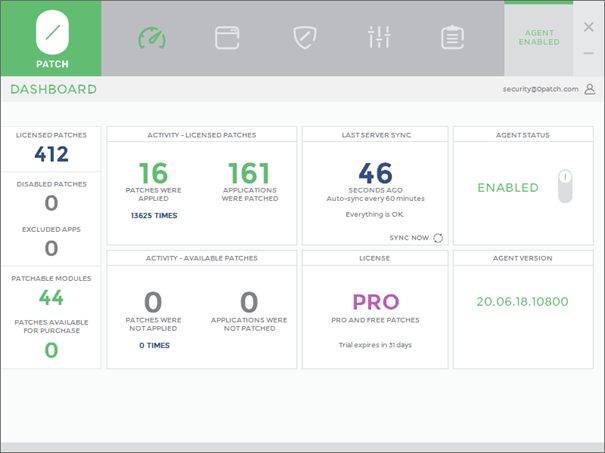Open the Dashboard gauge icon tab
Viewport: 605px width, 453px height.
(x=152, y=38)
